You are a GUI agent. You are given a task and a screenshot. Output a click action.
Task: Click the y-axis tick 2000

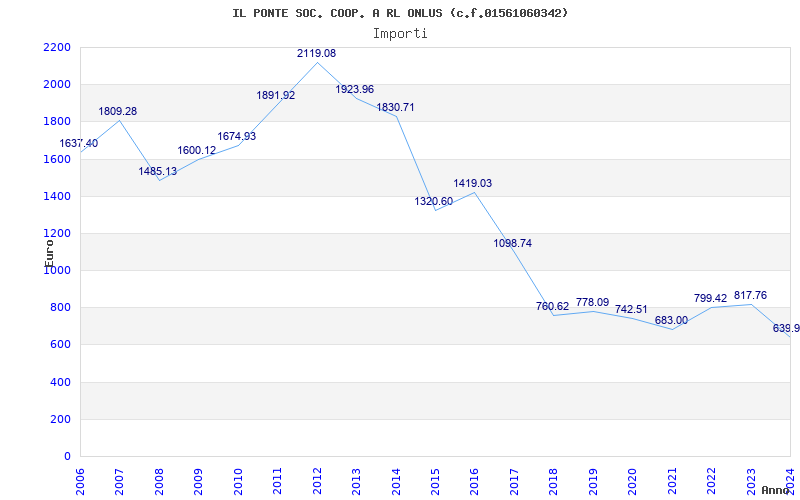(57, 85)
